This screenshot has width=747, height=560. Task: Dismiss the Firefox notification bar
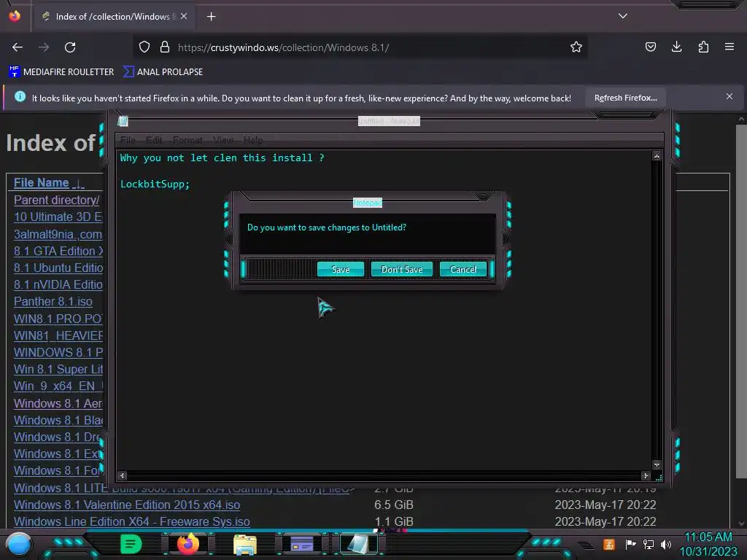pyautogui.click(x=729, y=97)
